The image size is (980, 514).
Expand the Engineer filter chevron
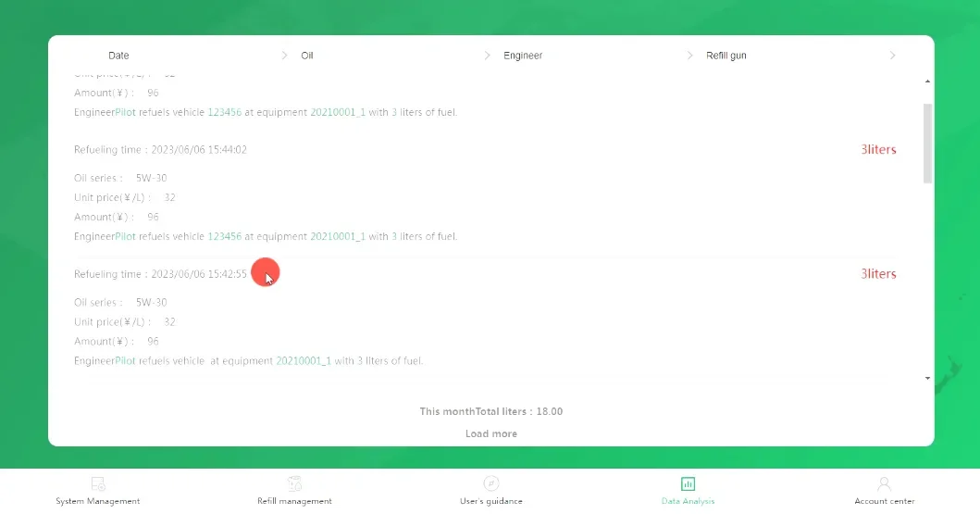pyautogui.click(x=689, y=56)
